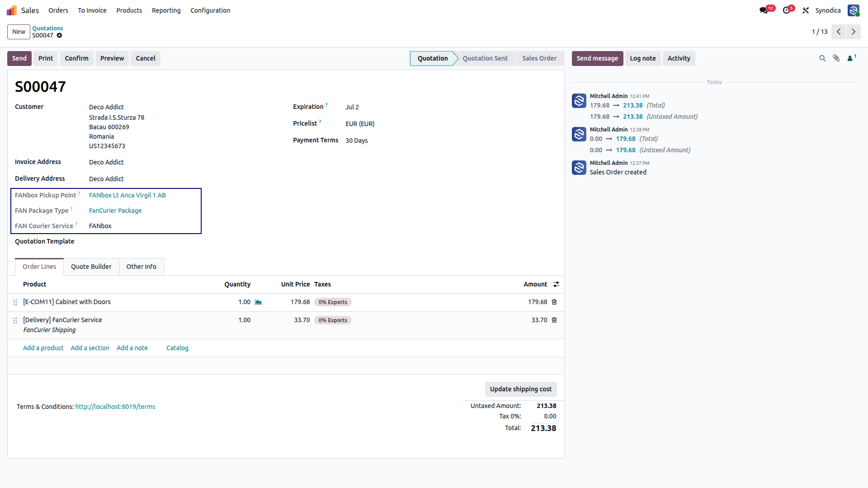The image size is (868, 488).
Task: Preview the quotation
Action: click(112, 58)
